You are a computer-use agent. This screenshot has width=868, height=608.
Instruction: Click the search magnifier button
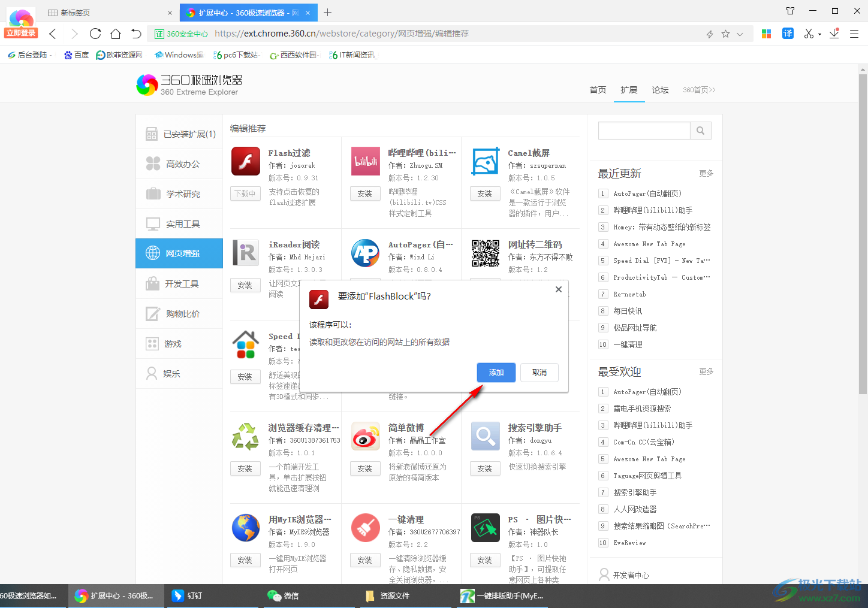point(700,131)
